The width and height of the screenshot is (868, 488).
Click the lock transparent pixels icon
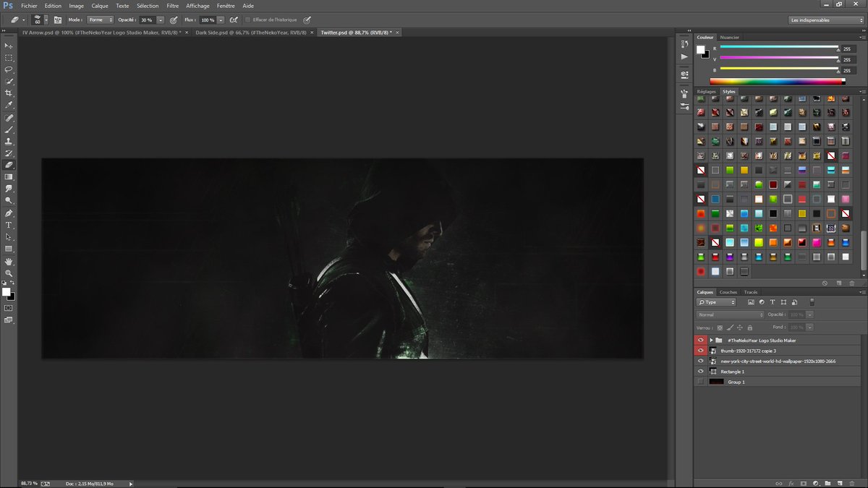[719, 328]
